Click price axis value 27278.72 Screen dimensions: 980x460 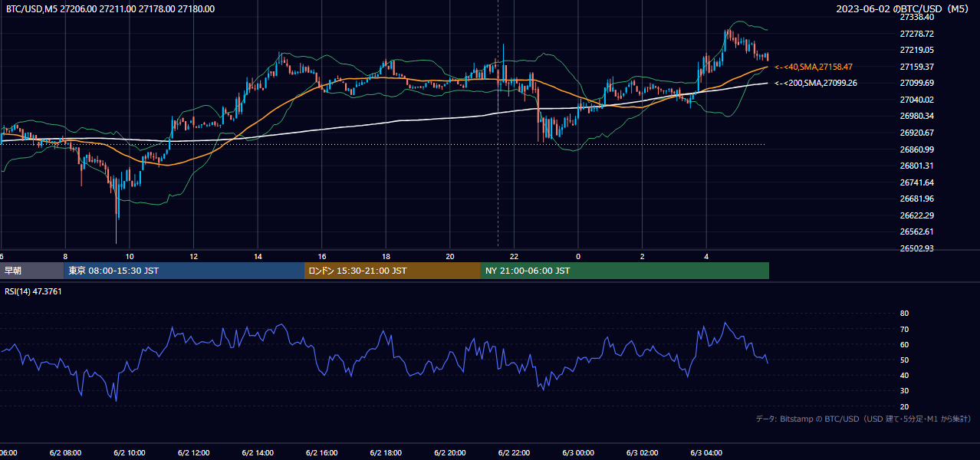tap(916, 34)
